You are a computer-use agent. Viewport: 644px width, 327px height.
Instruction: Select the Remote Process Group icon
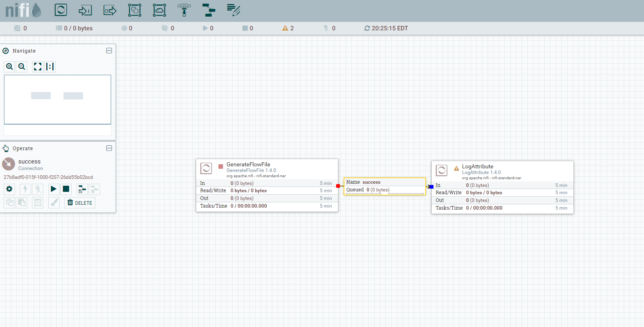[159, 10]
